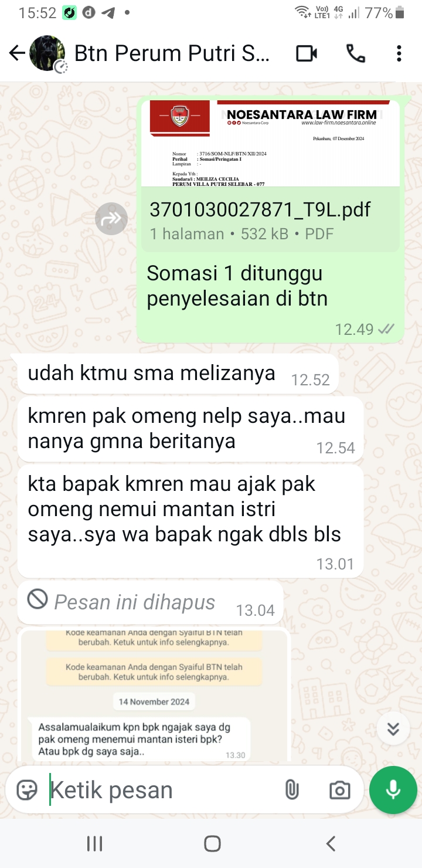This screenshot has height=868, width=422.
Task: Open the contact profile picture
Action: coord(47,53)
